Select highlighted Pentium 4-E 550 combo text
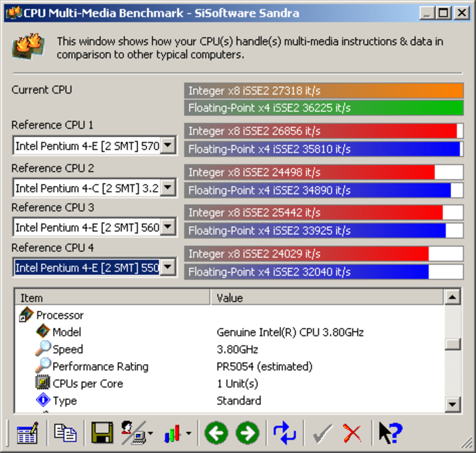476x453 pixels. click(x=87, y=268)
